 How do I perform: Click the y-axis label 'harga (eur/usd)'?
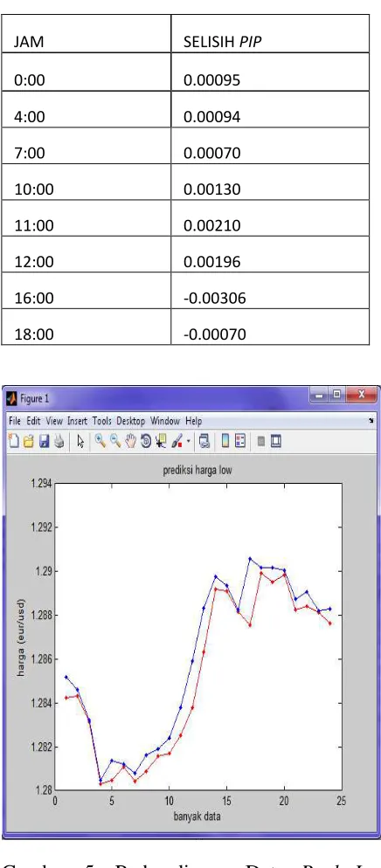click(x=21, y=637)
